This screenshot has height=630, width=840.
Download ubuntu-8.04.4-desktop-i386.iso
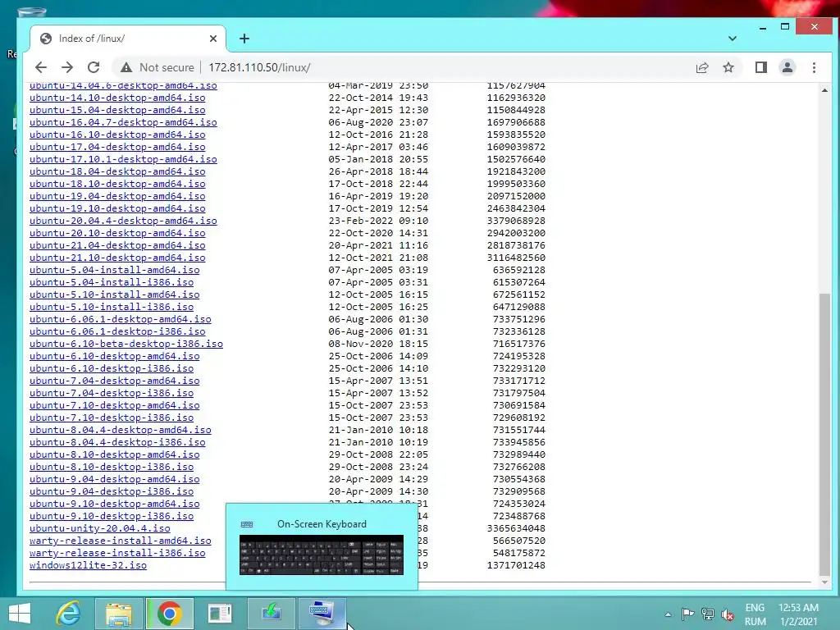(x=117, y=443)
